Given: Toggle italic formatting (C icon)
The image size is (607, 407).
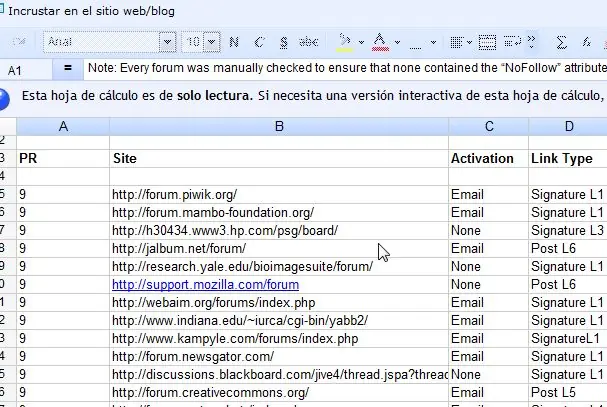Looking at the screenshot, I should pyautogui.click(x=259, y=42).
